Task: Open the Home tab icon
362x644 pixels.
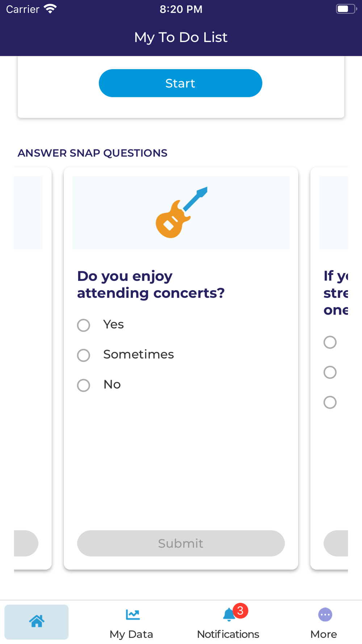Action: click(37, 621)
